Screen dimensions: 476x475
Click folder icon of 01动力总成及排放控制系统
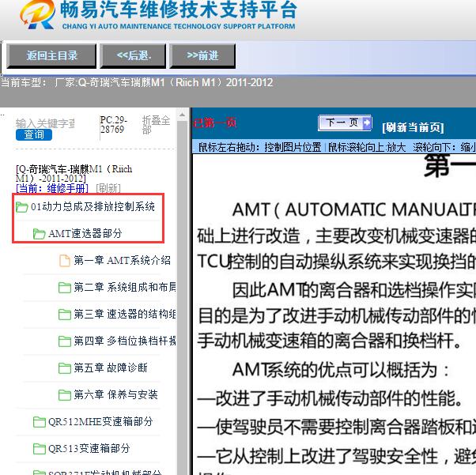(22, 207)
